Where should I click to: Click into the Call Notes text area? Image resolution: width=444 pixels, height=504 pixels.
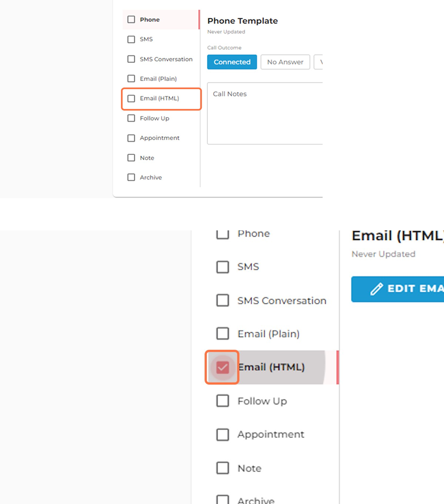(x=265, y=113)
